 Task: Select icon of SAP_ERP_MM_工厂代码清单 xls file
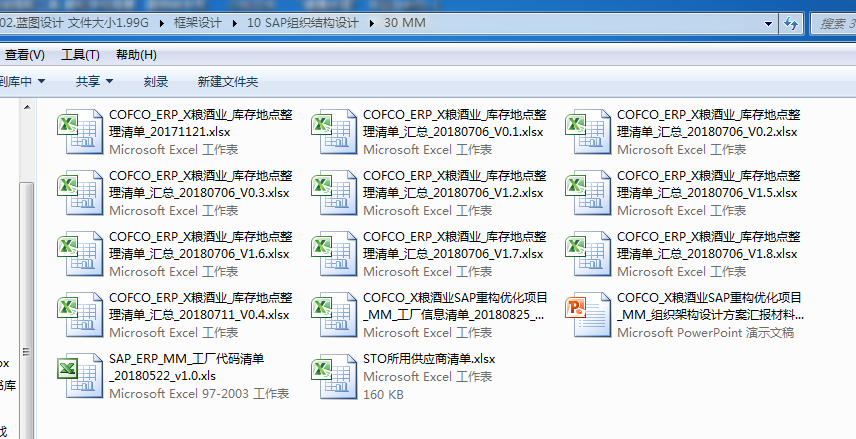click(80, 376)
